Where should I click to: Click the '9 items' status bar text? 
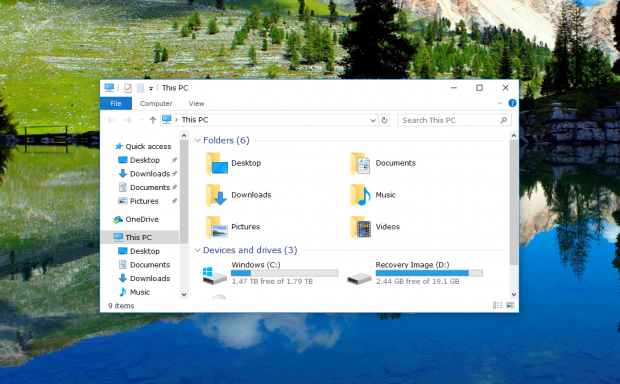(x=121, y=306)
